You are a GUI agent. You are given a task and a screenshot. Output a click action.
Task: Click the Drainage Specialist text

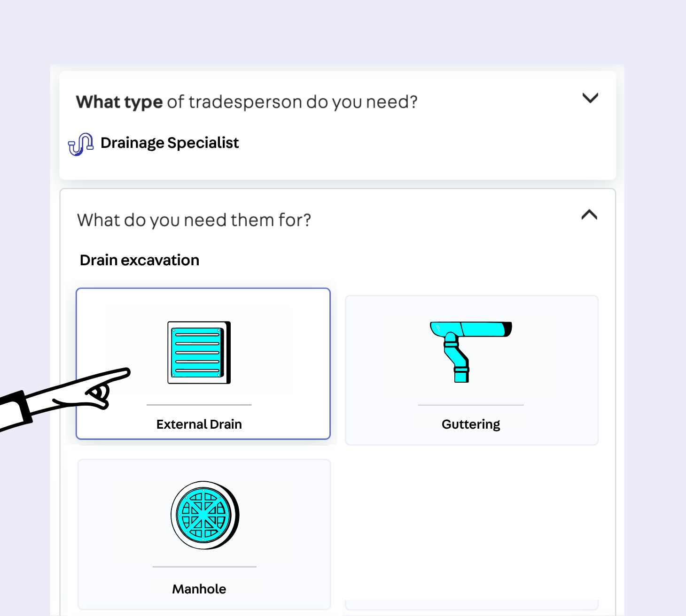pos(170,143)
